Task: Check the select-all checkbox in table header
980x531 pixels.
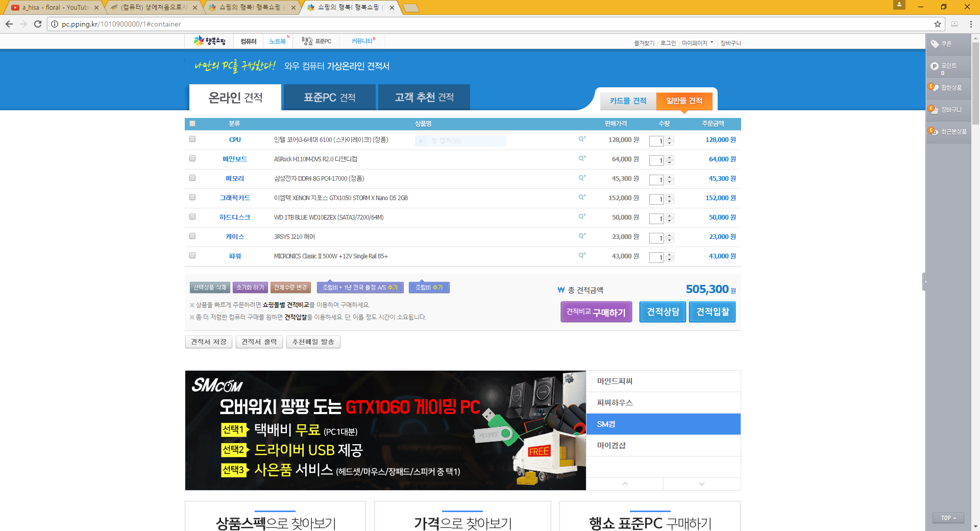Action: (x=192, y=124)
